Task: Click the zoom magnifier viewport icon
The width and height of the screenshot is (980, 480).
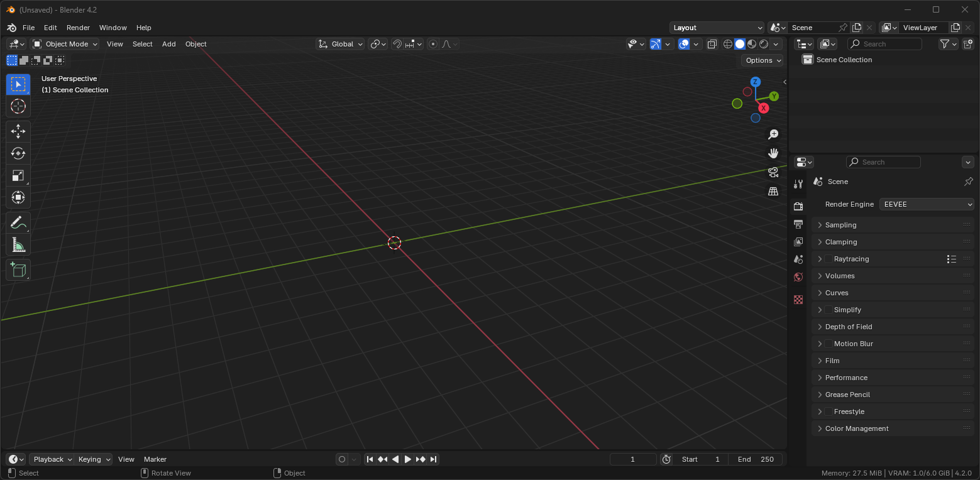Action: click(x=773, y=134)
